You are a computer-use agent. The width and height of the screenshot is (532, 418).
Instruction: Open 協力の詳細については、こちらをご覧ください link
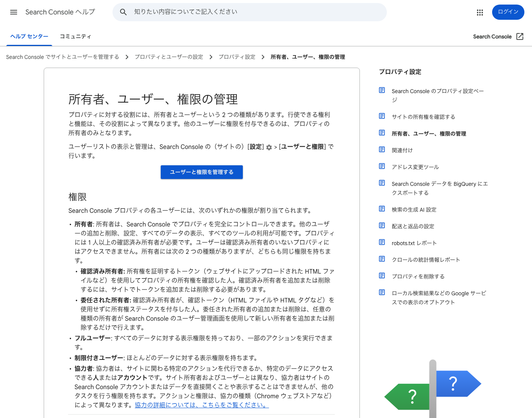coord(202,405)
